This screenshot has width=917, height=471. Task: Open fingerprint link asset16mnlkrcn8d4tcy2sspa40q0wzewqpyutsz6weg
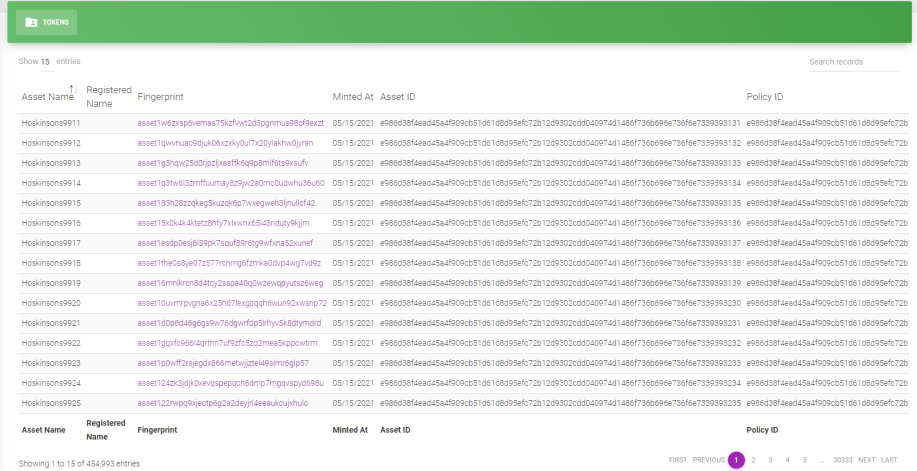(x=230, y=283)
